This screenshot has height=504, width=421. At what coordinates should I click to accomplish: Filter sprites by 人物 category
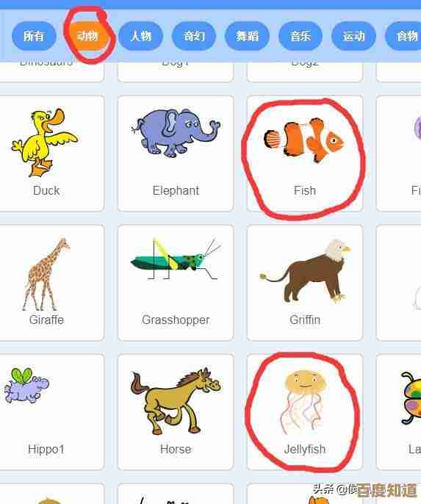[x=141, y=36]
